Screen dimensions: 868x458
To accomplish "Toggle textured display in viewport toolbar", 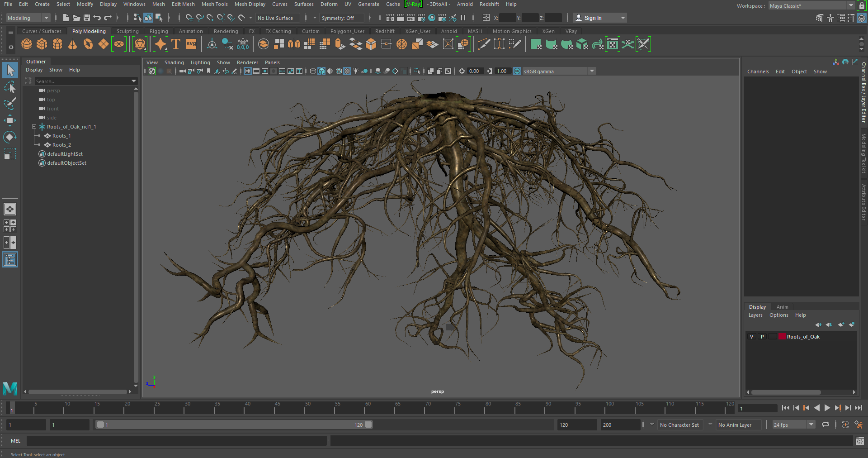I will [347, 71].
